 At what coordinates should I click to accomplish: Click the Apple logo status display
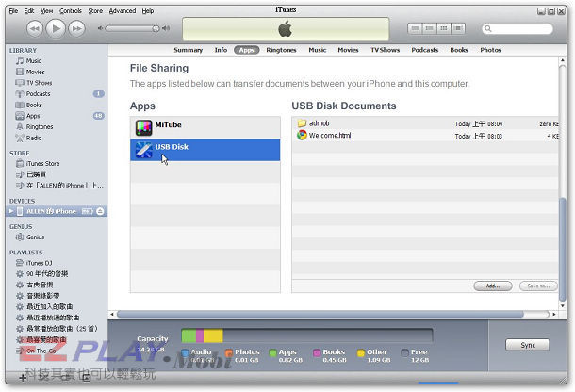[x=286, y=28]
